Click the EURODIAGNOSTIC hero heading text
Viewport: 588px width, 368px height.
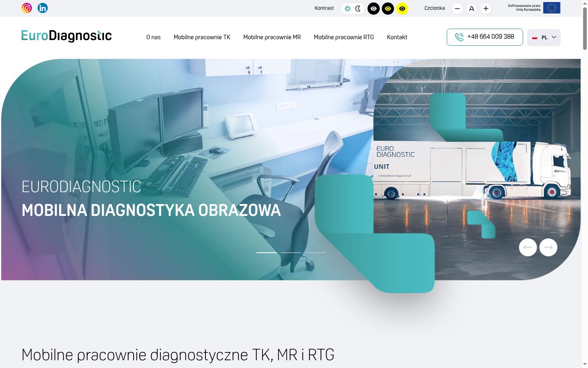pos(81,187)
